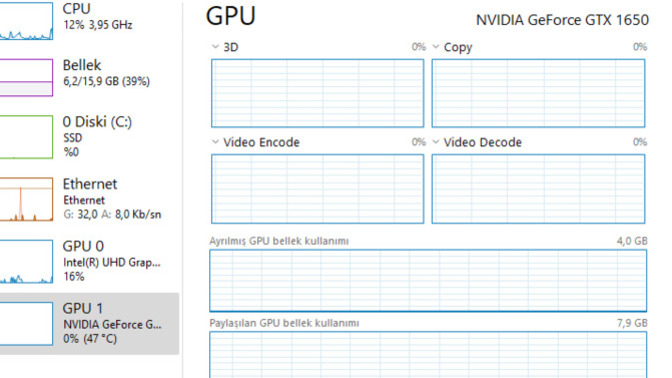Click the 3D engine 0% value
672x378 pixels.
(x=419, y=47)
